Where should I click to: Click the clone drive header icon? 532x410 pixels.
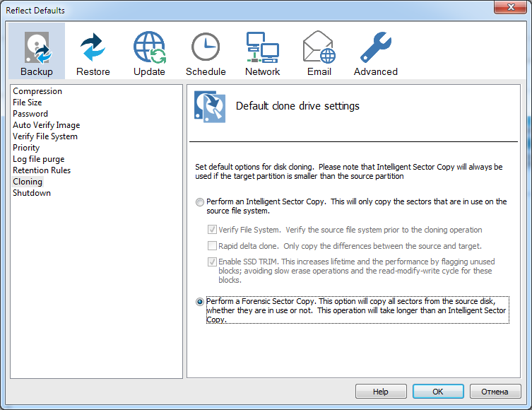(209, 107)
